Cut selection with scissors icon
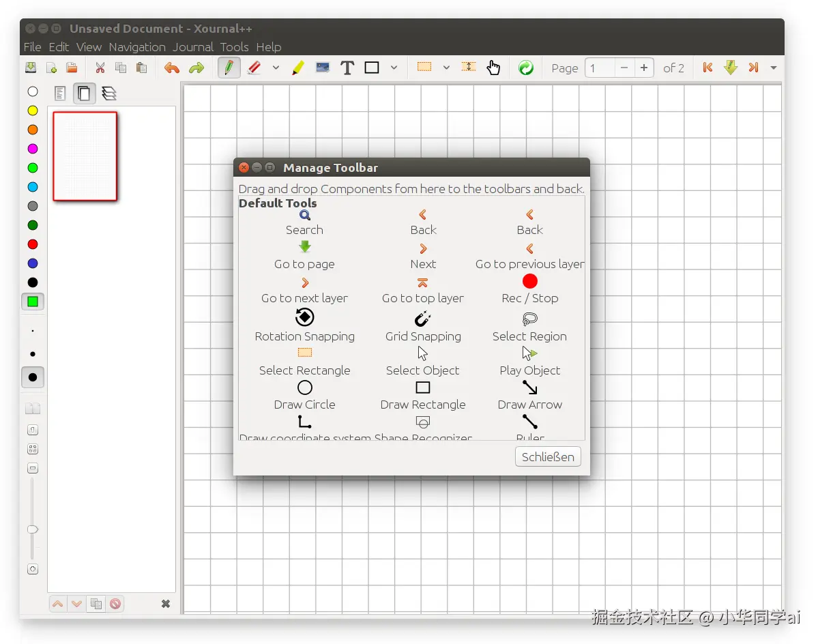The height and width of the screenshot is (644, 818). point(100,68)
